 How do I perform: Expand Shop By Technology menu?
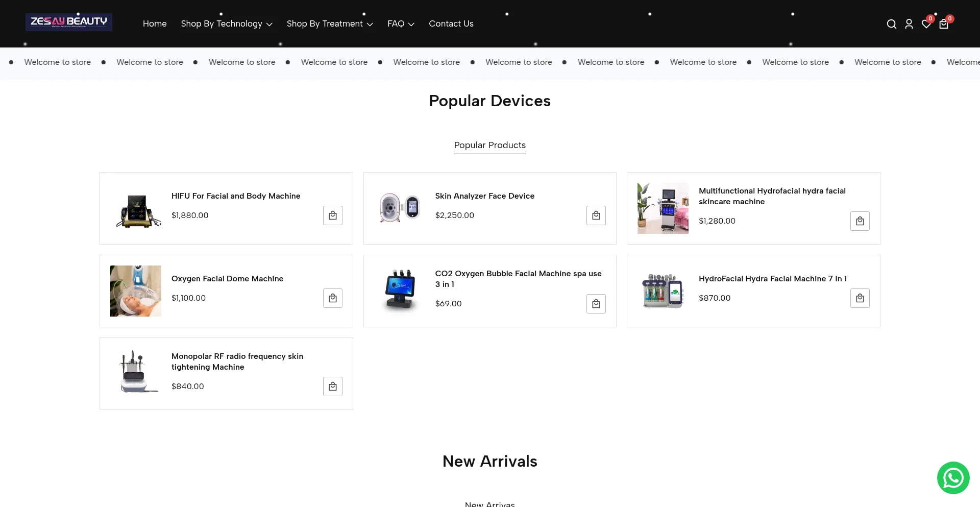tap(227, 23)
